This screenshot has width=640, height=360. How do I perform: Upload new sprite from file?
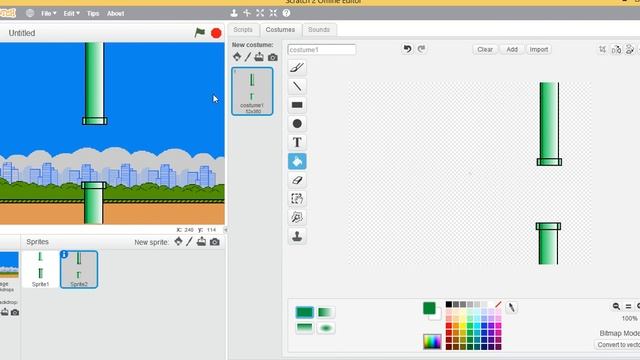(201, 242)
